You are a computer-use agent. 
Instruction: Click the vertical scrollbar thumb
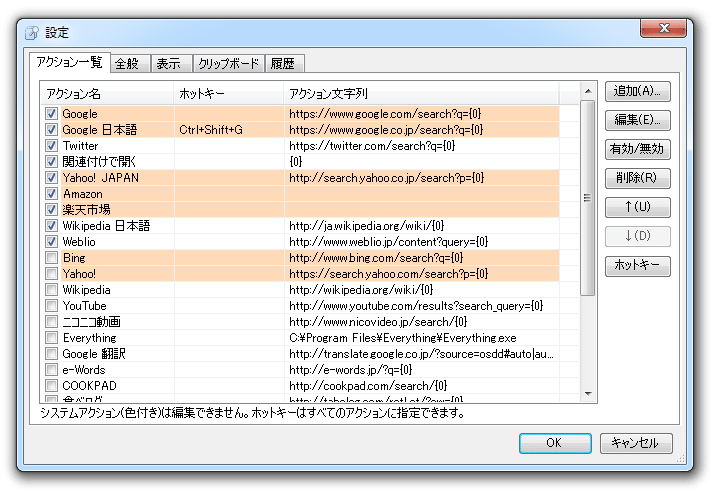coord(588,198)
